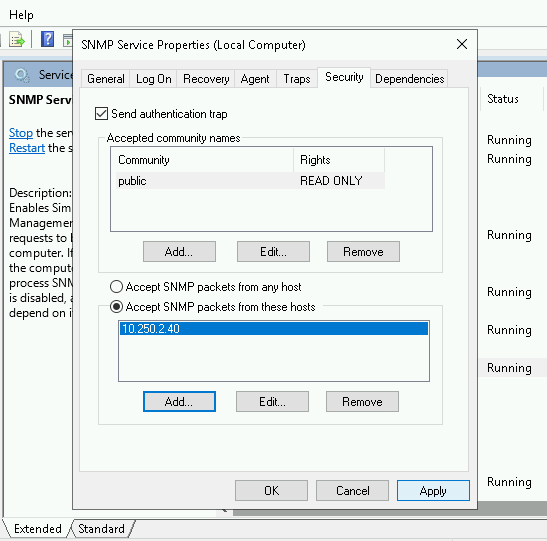Click Stop the service link
Screen dimensions: 547x541
click(x=21, y=133)
